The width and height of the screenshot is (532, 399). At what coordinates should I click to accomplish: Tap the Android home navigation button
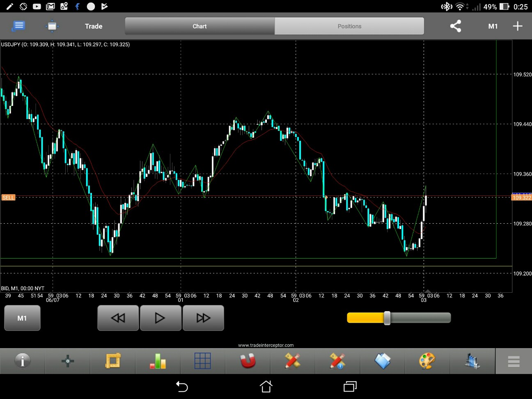coord(266,386)
